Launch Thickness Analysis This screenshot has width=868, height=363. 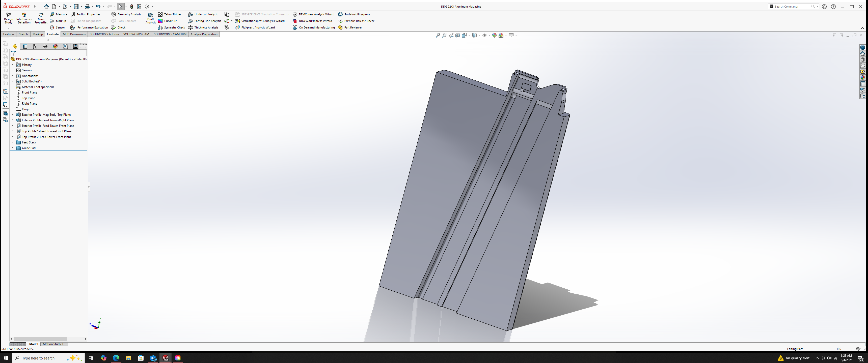pyautogui.click(x=203, y=28)
